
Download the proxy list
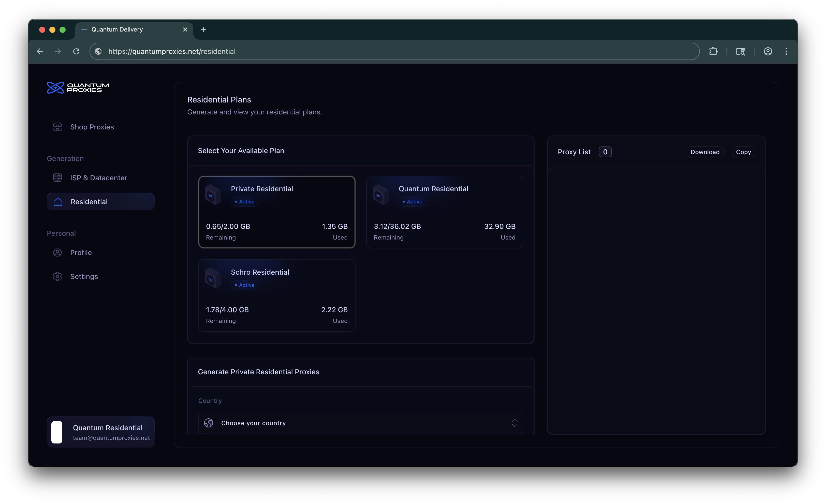point(705,152)
